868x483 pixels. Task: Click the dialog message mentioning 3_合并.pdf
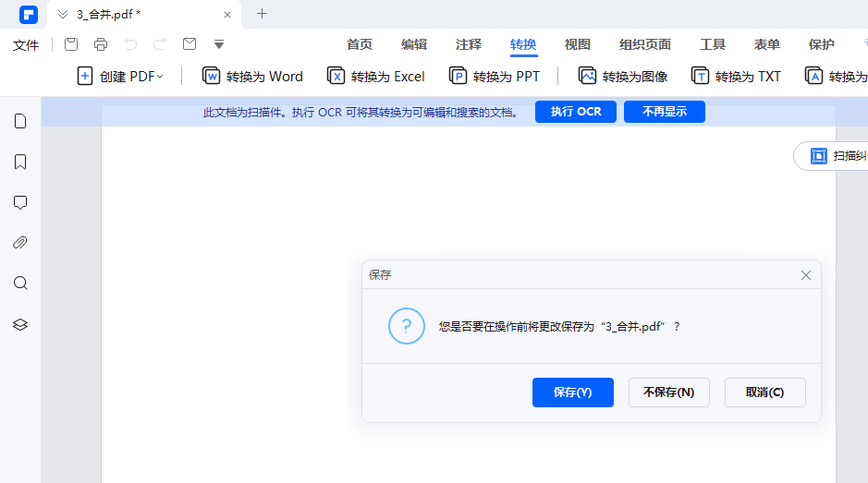click(559, 326)
